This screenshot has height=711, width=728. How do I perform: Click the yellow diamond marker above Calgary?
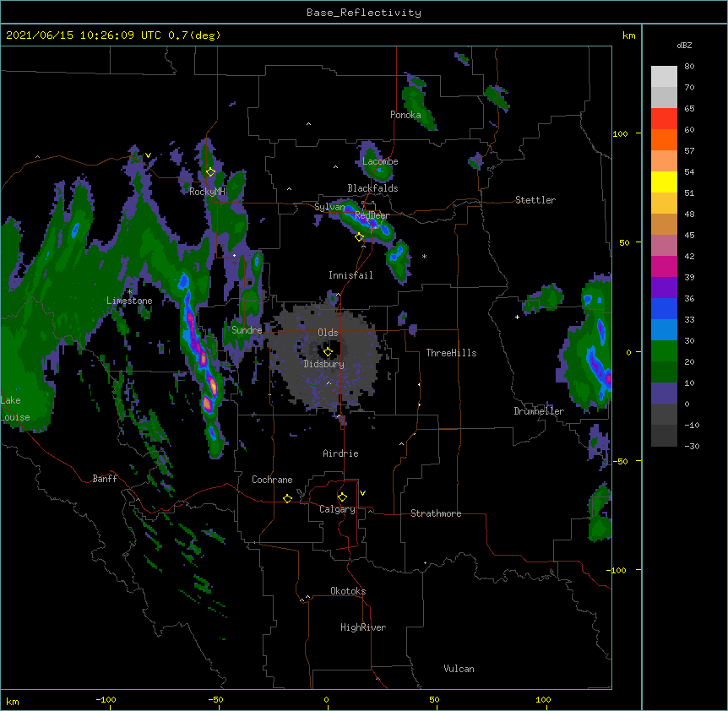point(342,497)
